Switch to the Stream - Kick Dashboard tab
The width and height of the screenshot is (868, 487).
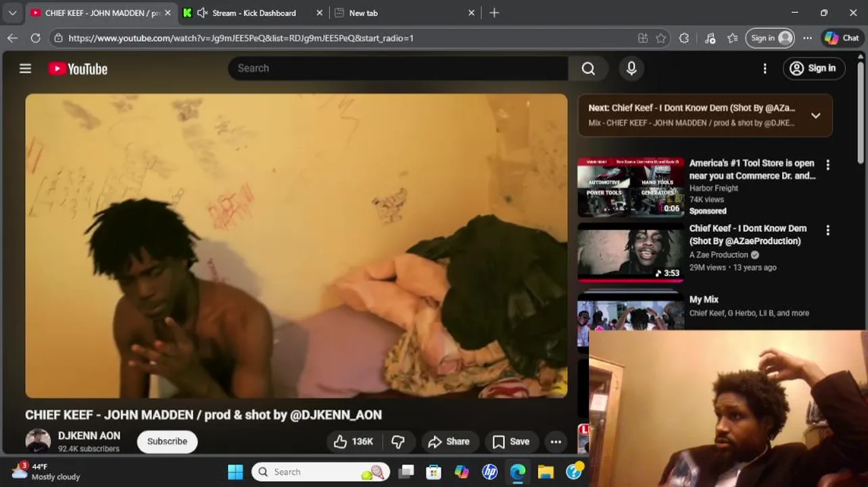coord(254,13)
